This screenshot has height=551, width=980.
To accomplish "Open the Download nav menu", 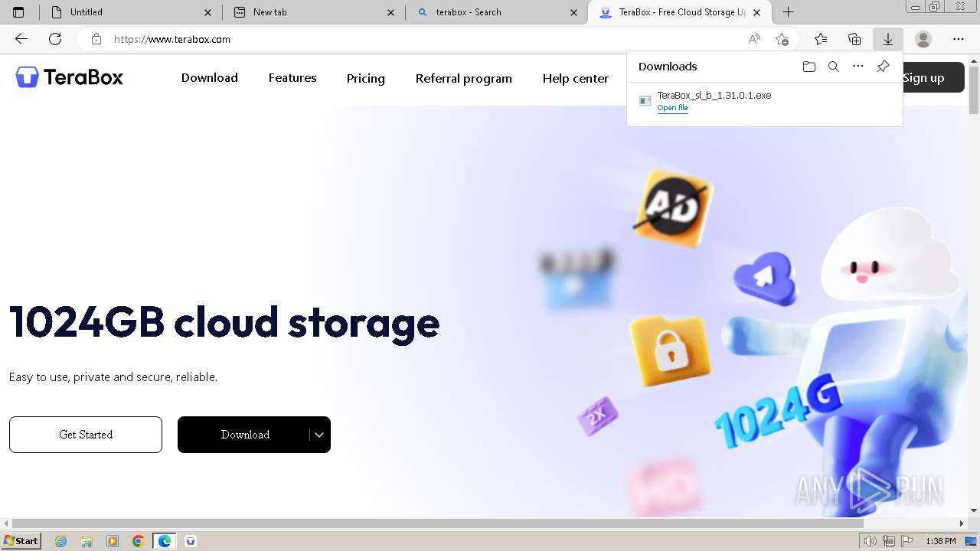I will 209,78.
